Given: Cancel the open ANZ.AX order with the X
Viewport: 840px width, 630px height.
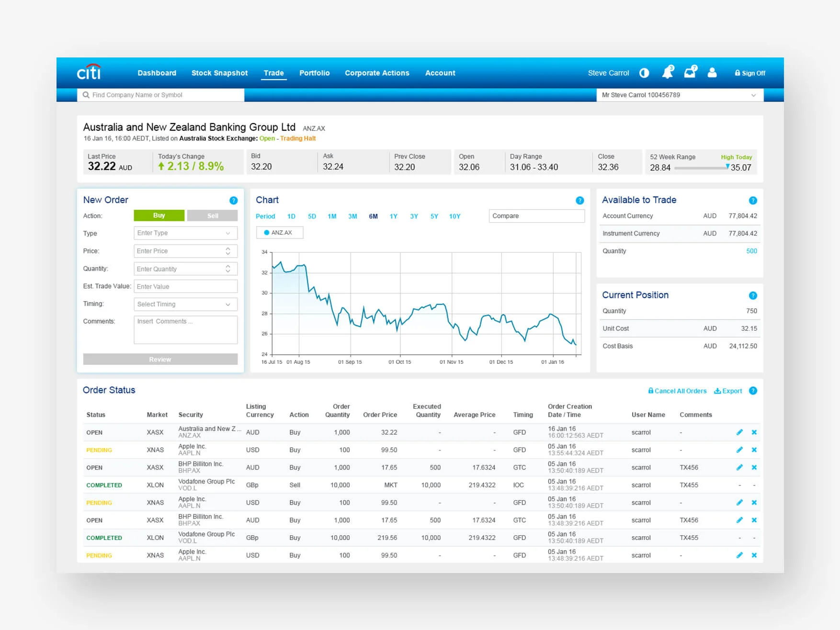Looking at the screenshot, I should click(x=754, y=432).
